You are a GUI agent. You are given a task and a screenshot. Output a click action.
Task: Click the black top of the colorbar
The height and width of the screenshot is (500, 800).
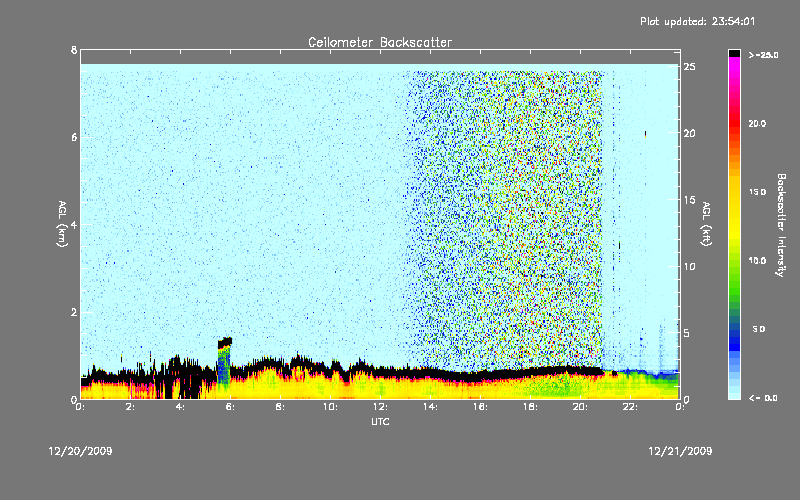pyautogui.click(x=734, y=53)
